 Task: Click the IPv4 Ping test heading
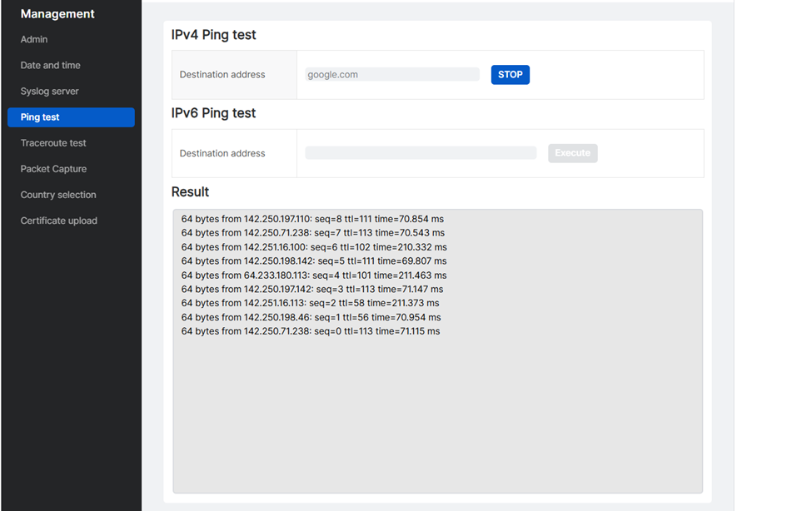click(214, 35)
